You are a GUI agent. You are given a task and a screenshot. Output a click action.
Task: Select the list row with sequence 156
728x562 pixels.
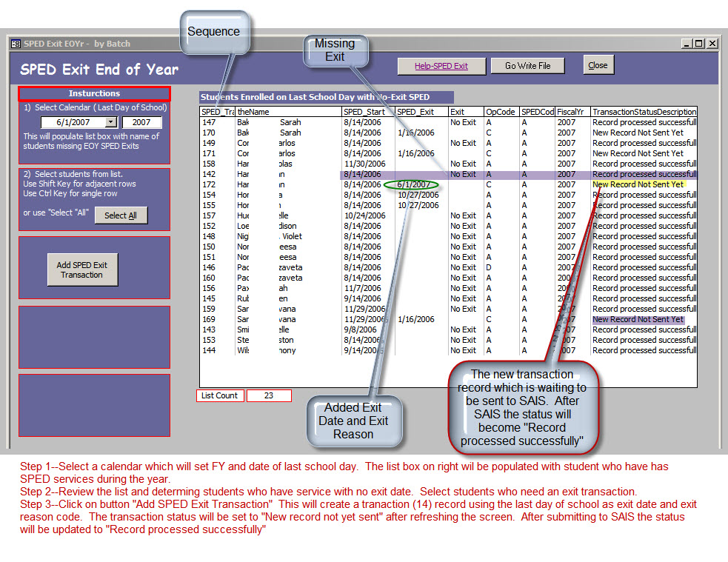point(449,288)
